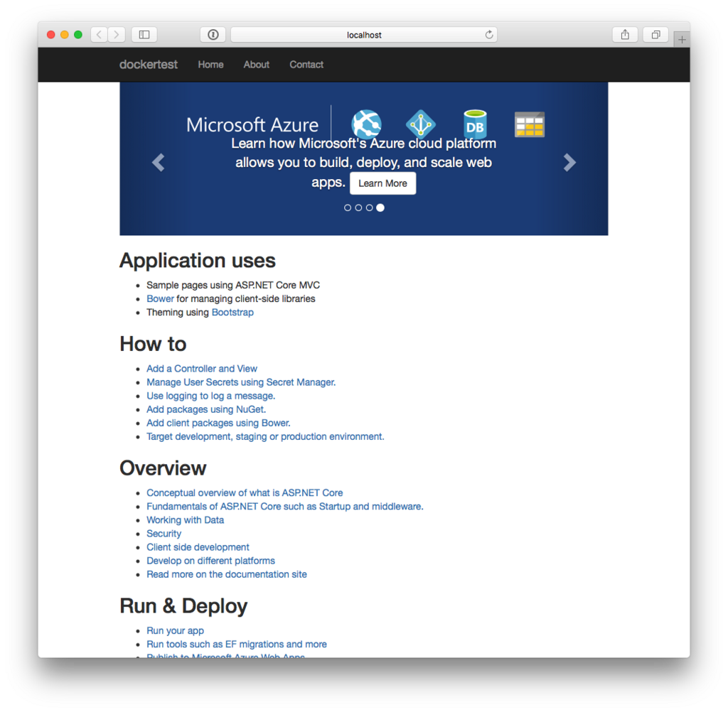Show the Safari sidebar

tap(144, 35)
